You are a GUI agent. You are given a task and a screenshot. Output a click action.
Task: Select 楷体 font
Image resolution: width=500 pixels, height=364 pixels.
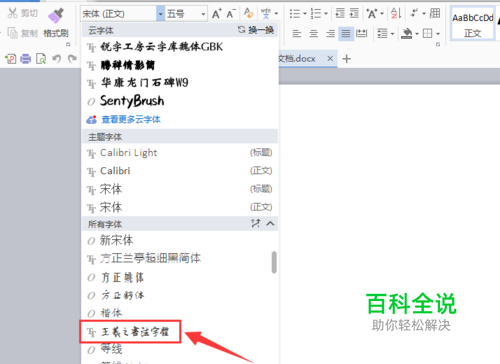(x=177, y=313)
